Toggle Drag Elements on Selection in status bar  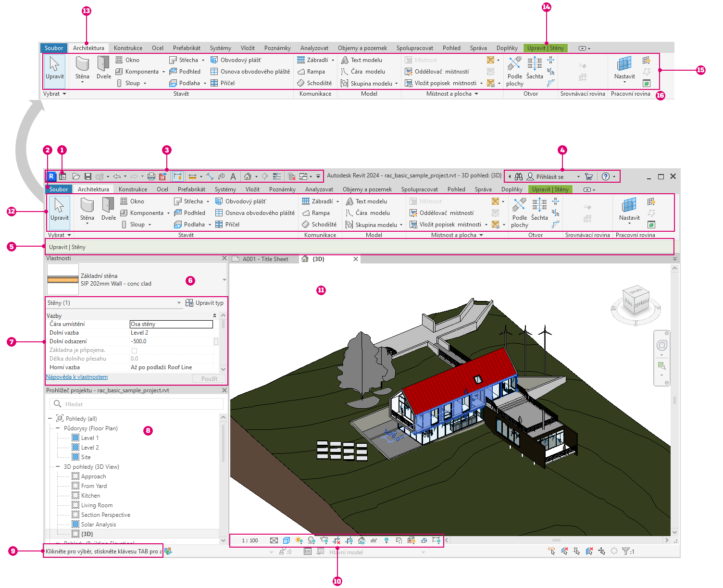602,551
